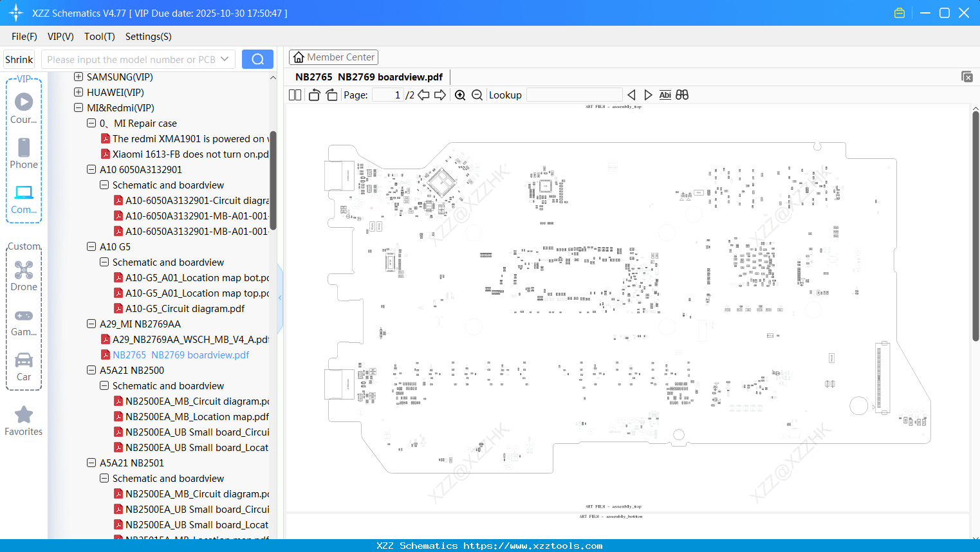
Task: Zoom out of the boardview
Action: tap(477, 95)
